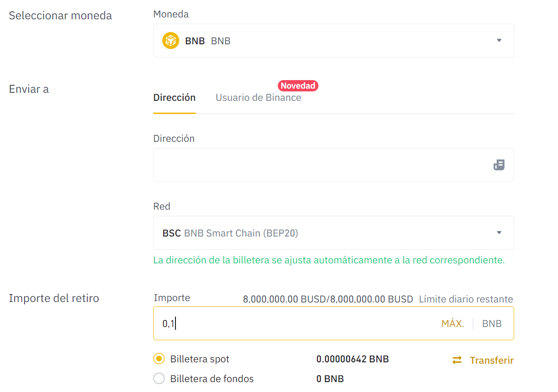Click the Transferir link

[491, 360]
